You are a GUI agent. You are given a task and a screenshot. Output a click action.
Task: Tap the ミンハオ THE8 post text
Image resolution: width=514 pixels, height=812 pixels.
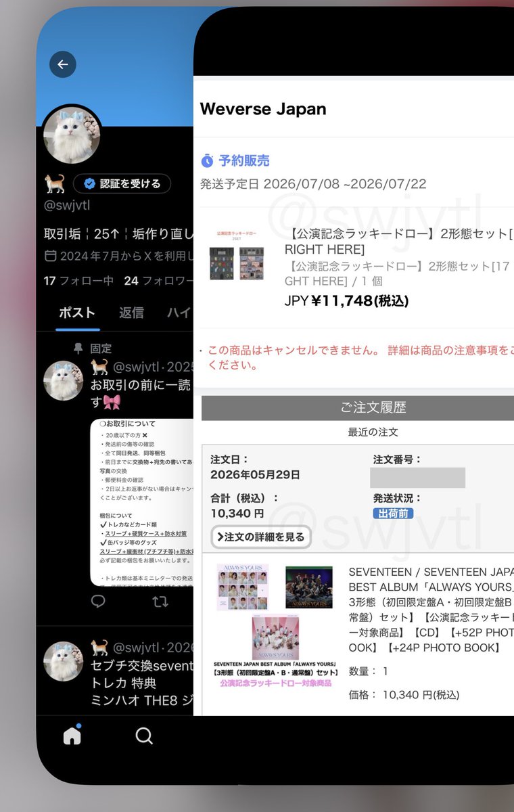click(141, 700)
